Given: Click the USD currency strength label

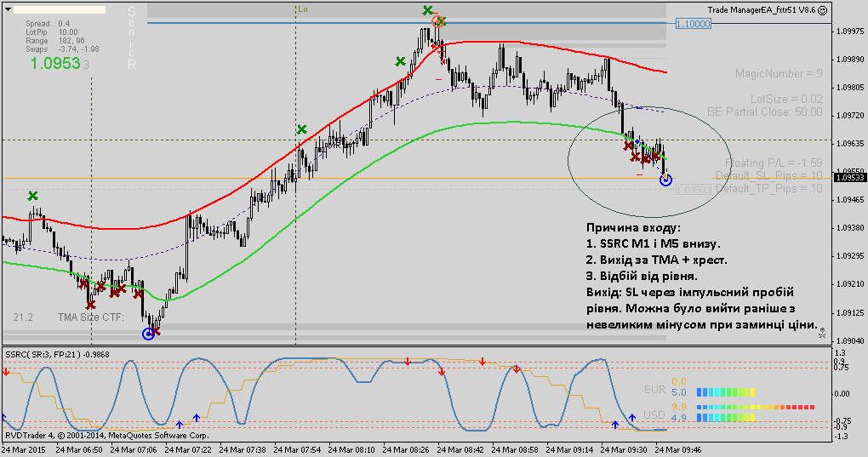Looking at the screenshot, I should click(654, 415).
